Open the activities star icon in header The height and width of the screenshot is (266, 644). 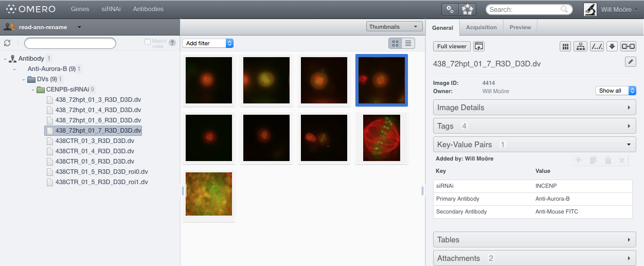tap(468, 9)
